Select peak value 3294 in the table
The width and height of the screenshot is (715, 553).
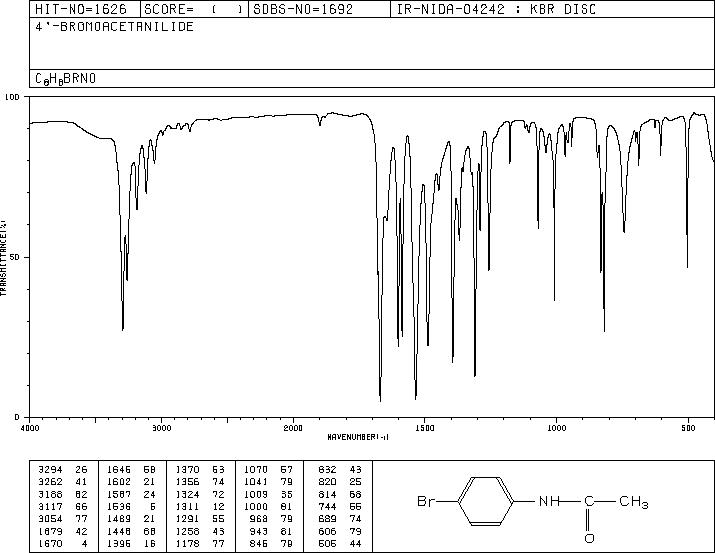tap(50, 470)
